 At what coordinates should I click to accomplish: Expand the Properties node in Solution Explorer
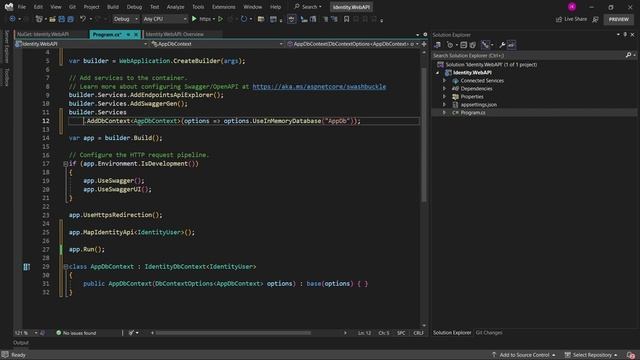tap(444, 97)
